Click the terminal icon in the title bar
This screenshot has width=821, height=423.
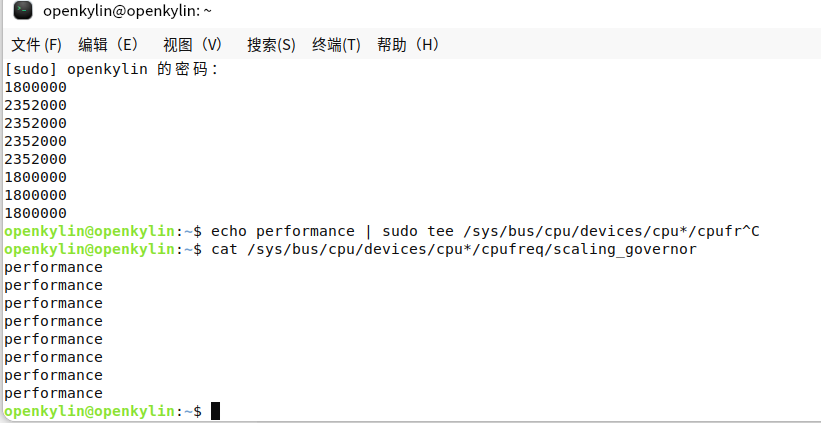pyautogui.click(x=23, y=10)
